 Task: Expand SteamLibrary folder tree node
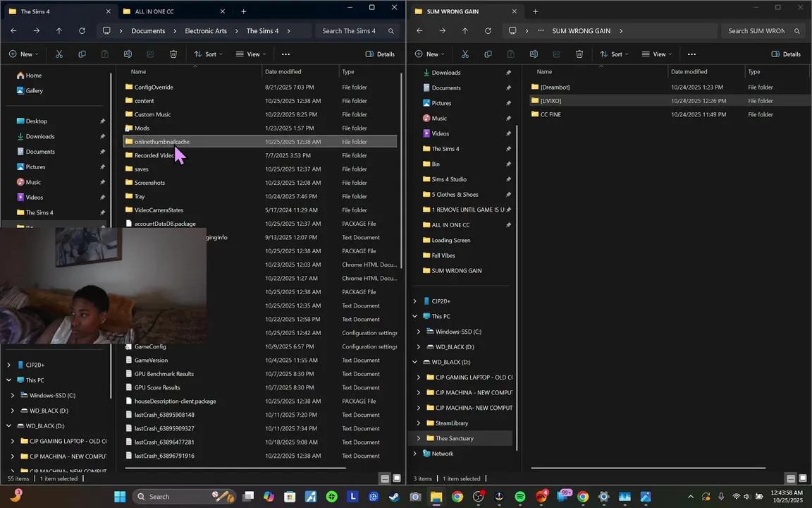[x=419, y=423]
